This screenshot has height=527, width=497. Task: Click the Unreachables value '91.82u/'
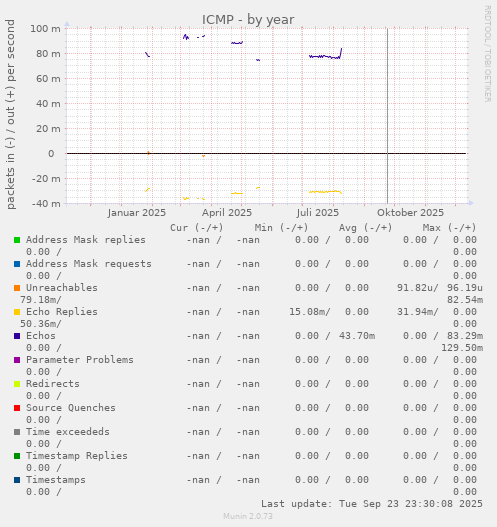tap(418, 288)
